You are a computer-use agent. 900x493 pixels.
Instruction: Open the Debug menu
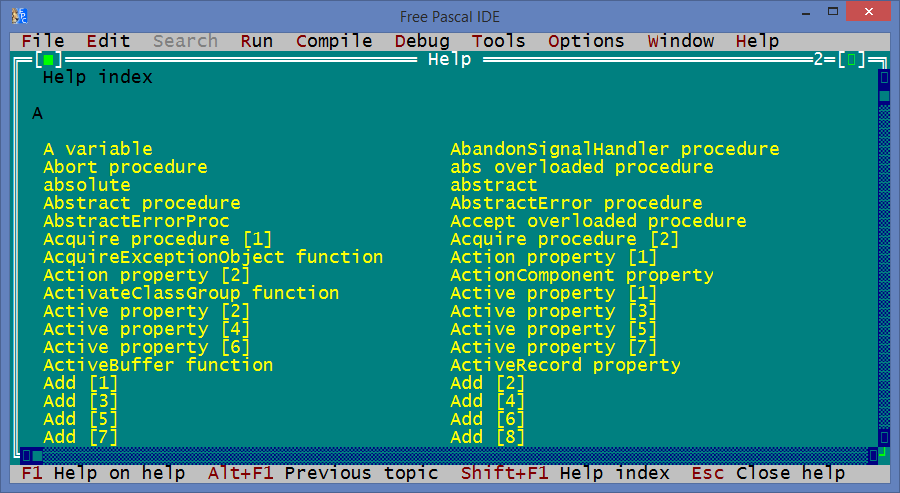(x=422, y=41)
